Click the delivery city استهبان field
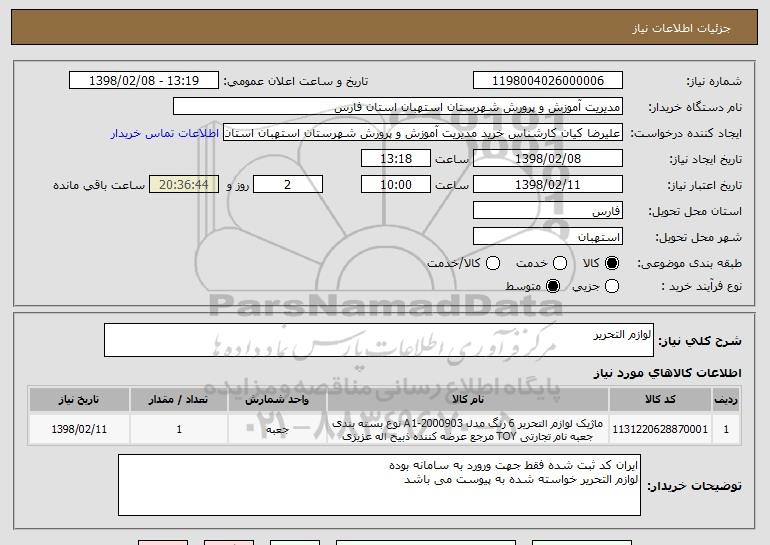 point(548,237)
